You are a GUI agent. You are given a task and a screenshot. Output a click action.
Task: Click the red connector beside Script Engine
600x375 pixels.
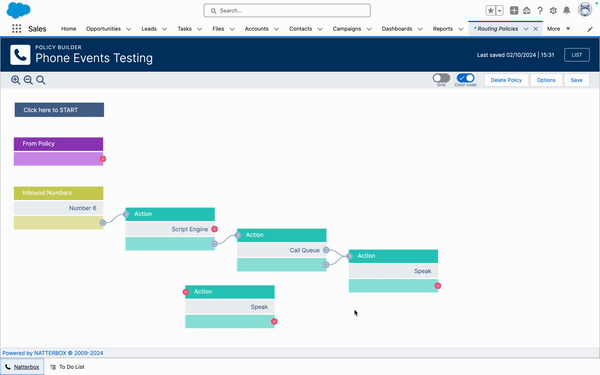(x=215, y=229)
